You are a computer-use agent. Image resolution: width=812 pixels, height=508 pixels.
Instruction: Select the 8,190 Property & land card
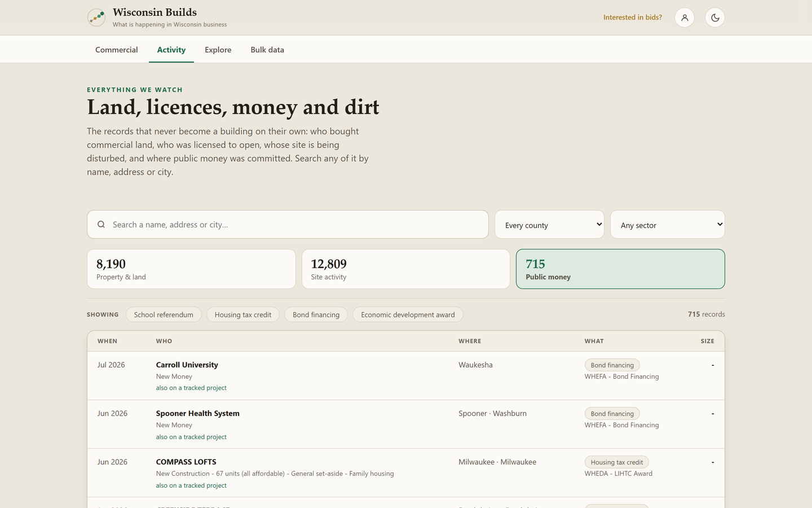pos(191,269)
